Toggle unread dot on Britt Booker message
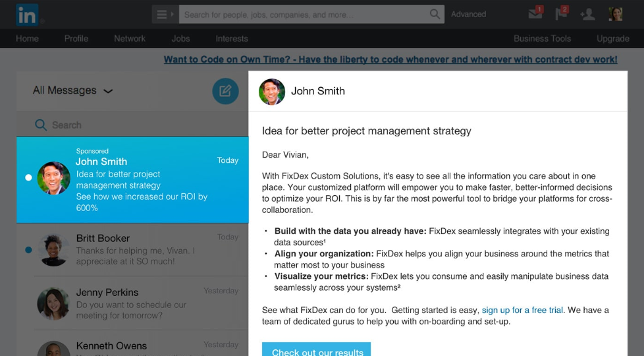 (x=28, y=250)
